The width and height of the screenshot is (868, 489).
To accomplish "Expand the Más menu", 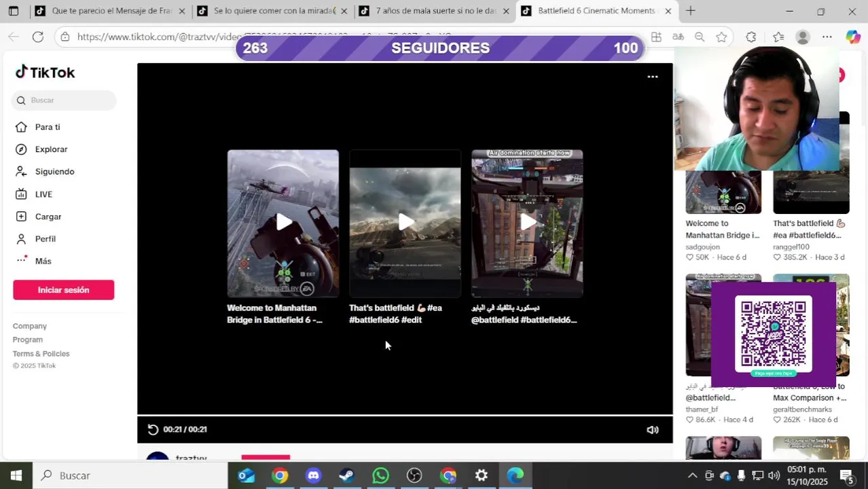I will tap(43, 261).
